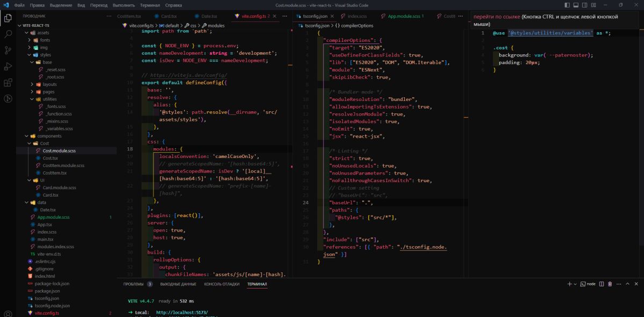Click the VS Code logo in title bar
The image size is (644, 317).
point(5,4)
